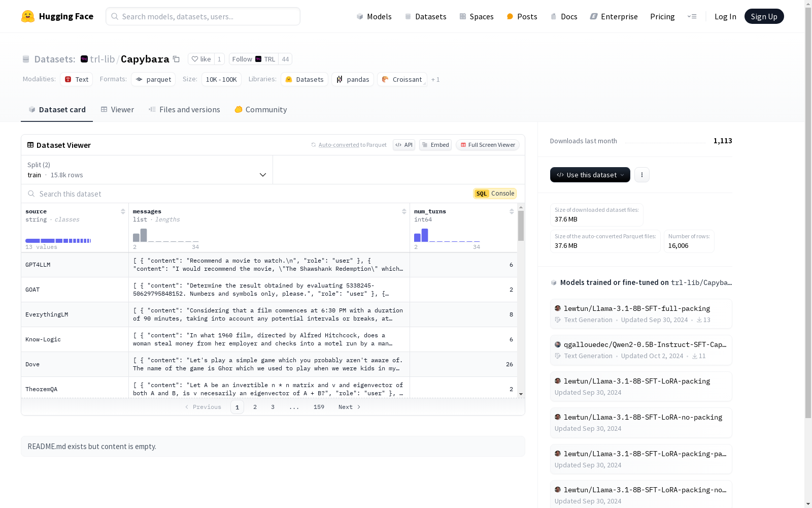812x508 pixels.
Task: Click Log In link
Action: (x=725, y=16)
